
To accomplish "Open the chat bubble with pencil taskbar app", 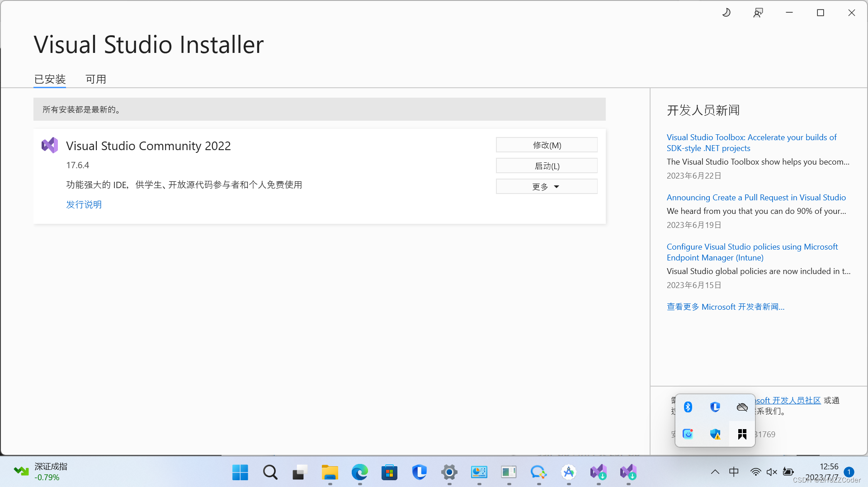I will [x=538, y=473].
